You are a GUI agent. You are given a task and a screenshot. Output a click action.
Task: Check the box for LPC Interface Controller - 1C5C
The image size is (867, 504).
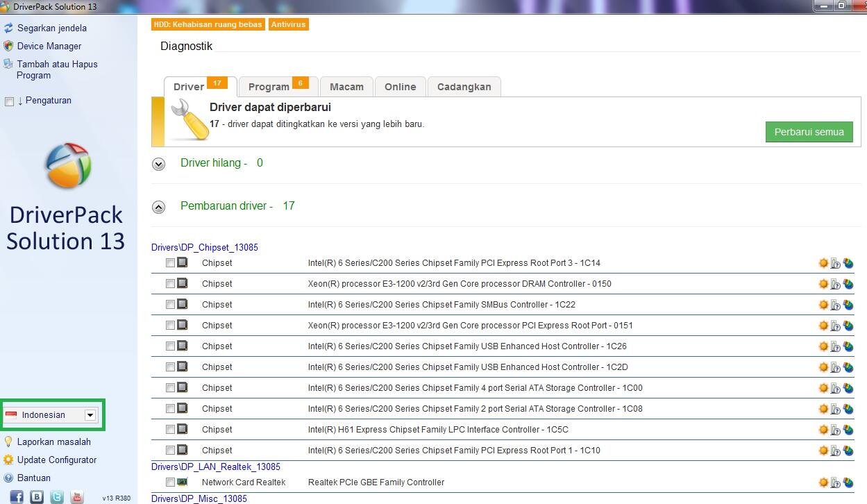point(170,430)
